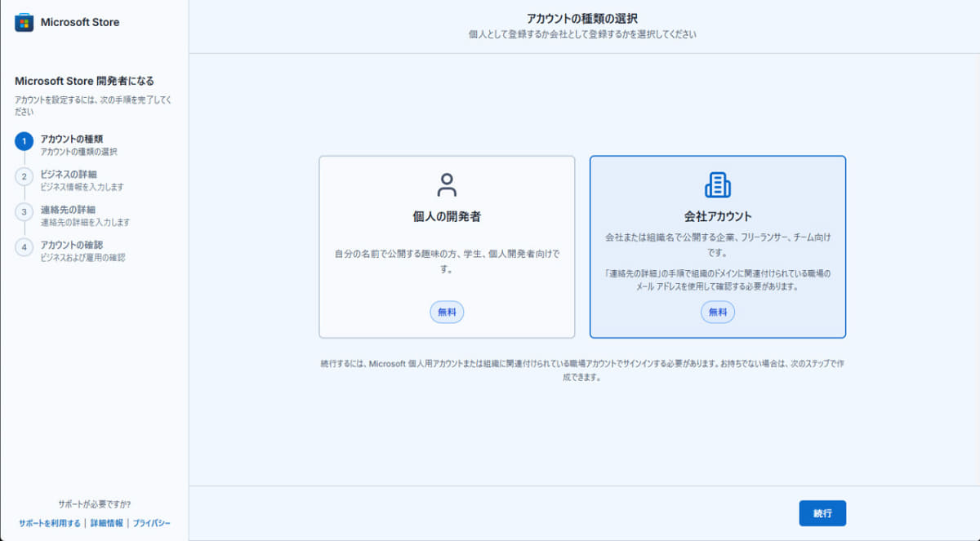Open プライバシー link
Image resolution: width=980 pixels, height=541 pixels.
(x=152, y=523)
